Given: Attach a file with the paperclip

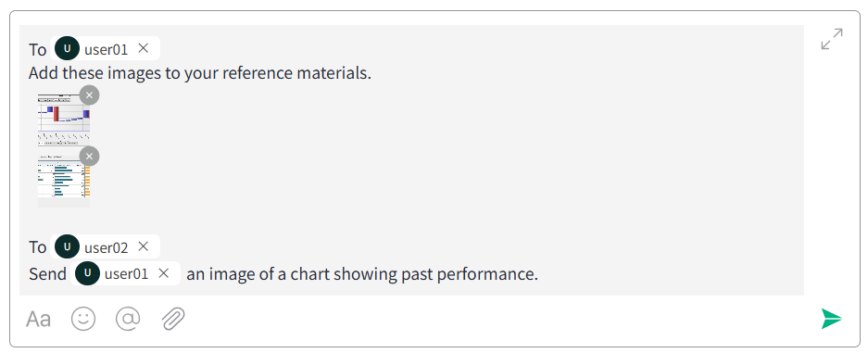Looking at the screenshot, I should point(173,320).
